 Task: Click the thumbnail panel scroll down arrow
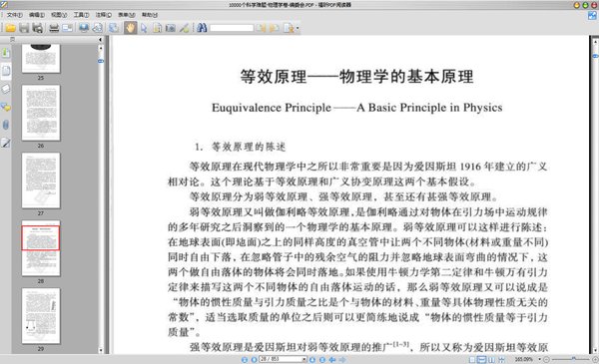click(101, 349)
